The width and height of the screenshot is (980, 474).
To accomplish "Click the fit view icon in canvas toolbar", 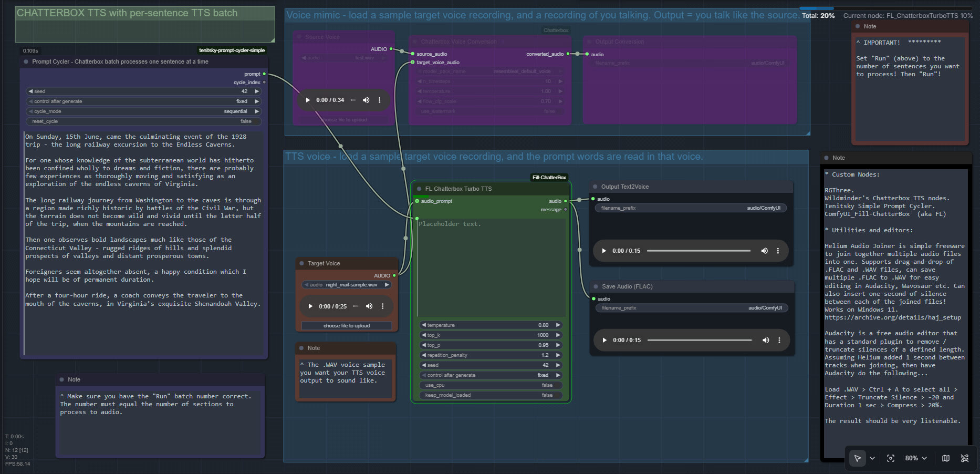I will tap(891, 458).
